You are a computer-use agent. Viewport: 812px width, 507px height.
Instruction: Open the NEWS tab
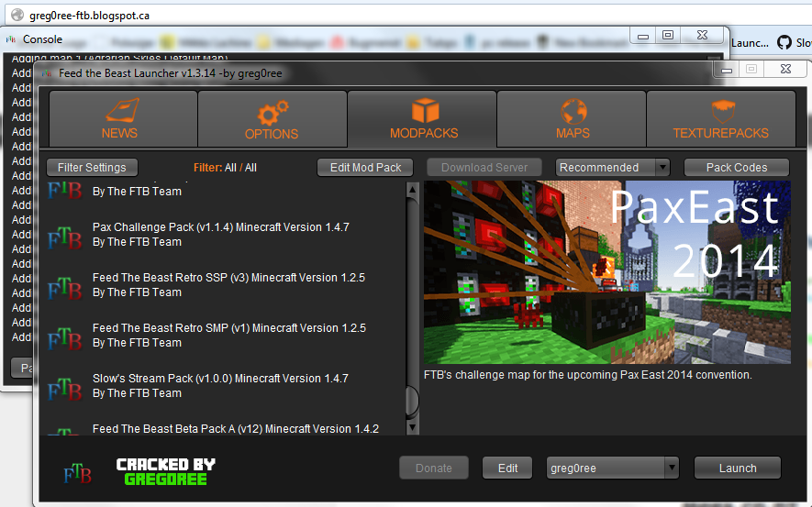123,118
